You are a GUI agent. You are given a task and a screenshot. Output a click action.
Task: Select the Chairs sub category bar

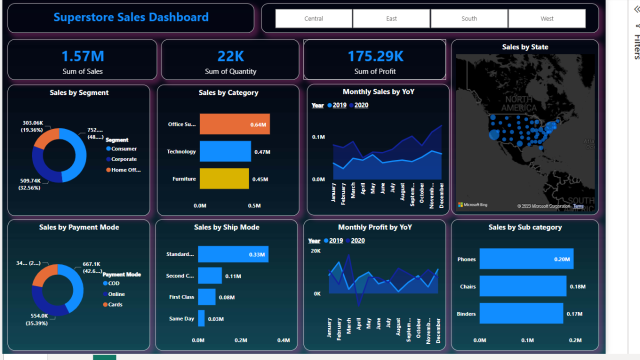coord(523,286)
